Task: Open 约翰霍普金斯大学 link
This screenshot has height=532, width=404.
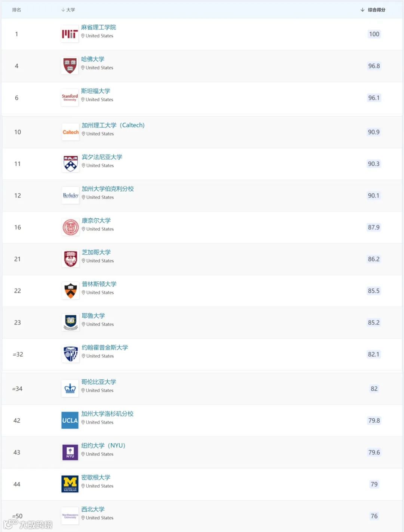Action: (x=105, y=348)
